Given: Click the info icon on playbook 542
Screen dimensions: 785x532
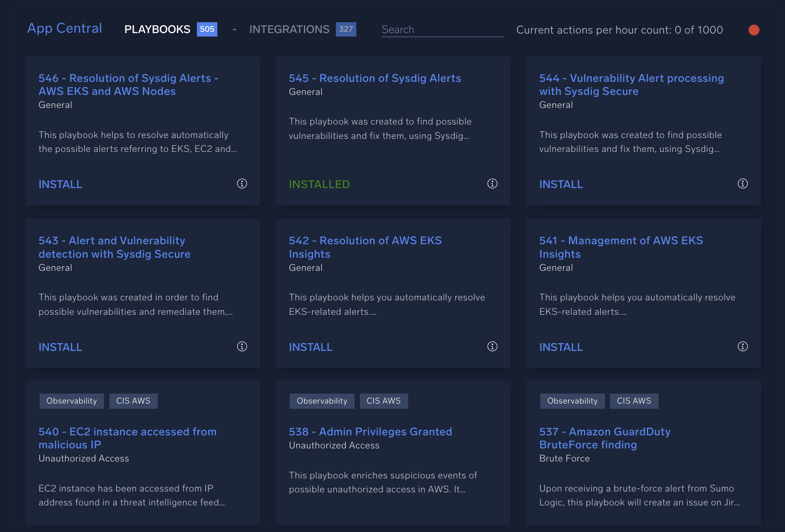Looking at the screenshot, I should coord(492,347).
